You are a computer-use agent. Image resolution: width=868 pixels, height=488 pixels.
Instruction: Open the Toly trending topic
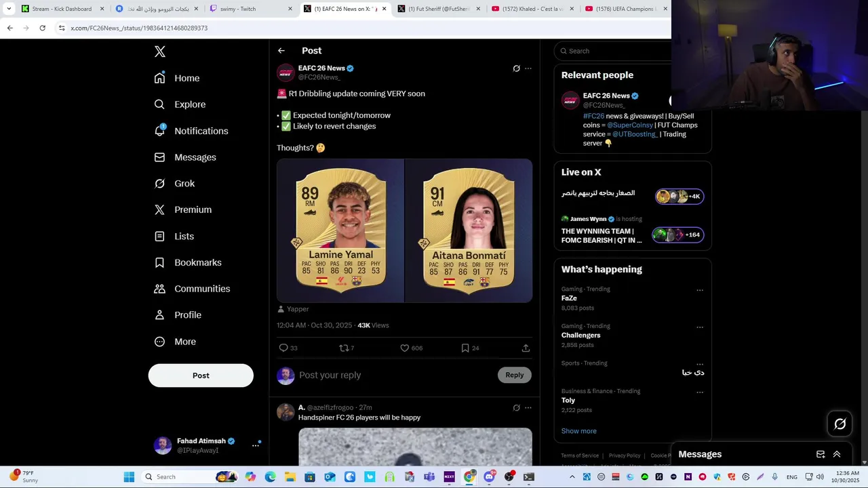[x=568, y=401]
